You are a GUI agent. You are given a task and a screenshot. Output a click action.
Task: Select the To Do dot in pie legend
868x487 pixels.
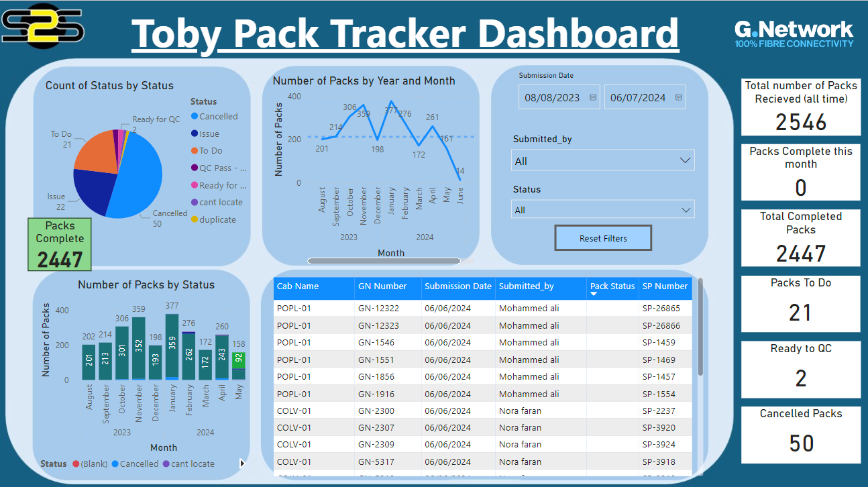click(195, 151)
